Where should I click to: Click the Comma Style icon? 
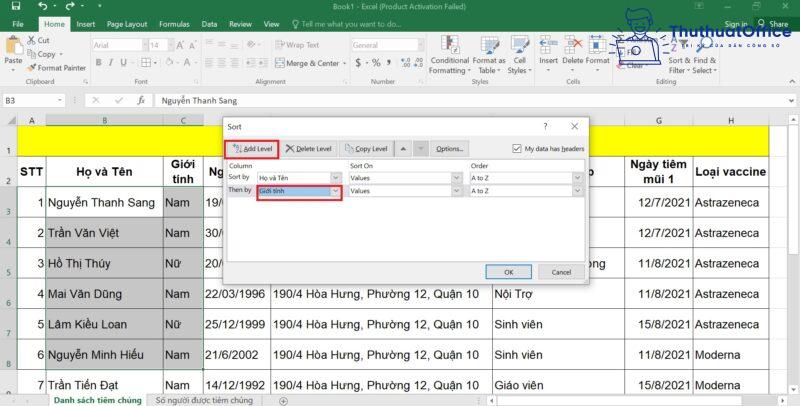point(389,62)
